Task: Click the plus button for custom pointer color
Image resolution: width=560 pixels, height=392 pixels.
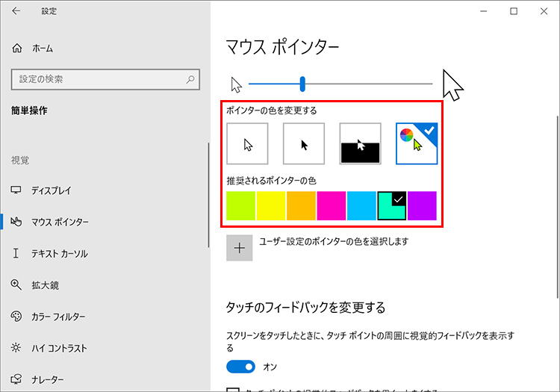Action: tap(240, 248)
